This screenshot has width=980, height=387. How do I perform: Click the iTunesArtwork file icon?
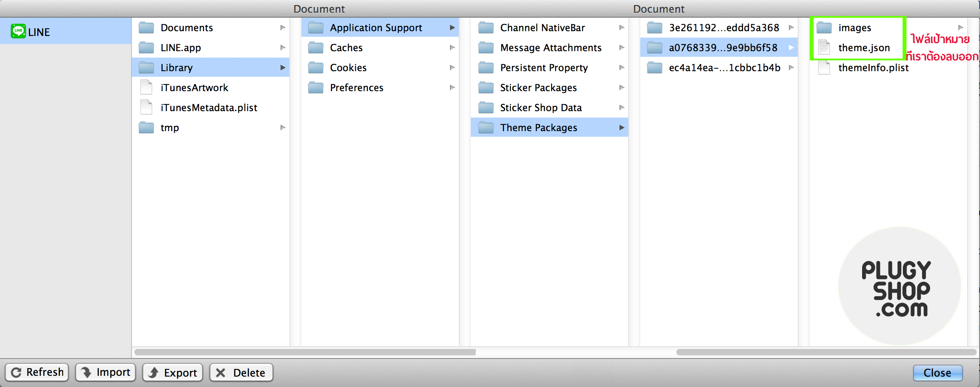click(x=146, y=87)
